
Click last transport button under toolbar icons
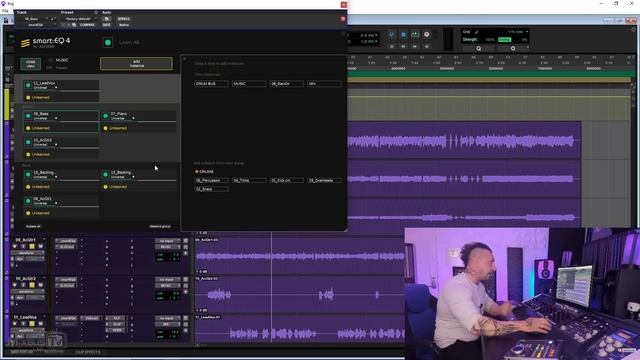pos(426,46)
